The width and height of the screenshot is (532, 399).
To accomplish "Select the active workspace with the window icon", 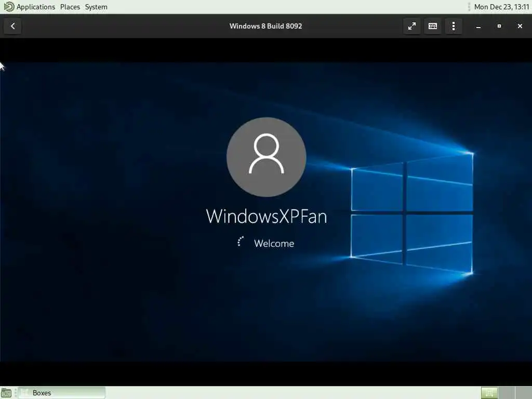I will click(x=489, y=393).
